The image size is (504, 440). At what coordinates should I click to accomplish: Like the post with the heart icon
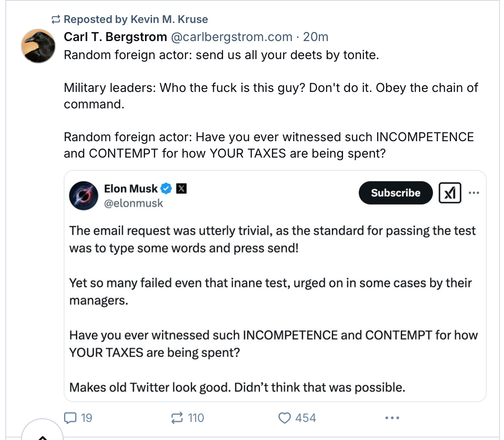coord(284,418)
